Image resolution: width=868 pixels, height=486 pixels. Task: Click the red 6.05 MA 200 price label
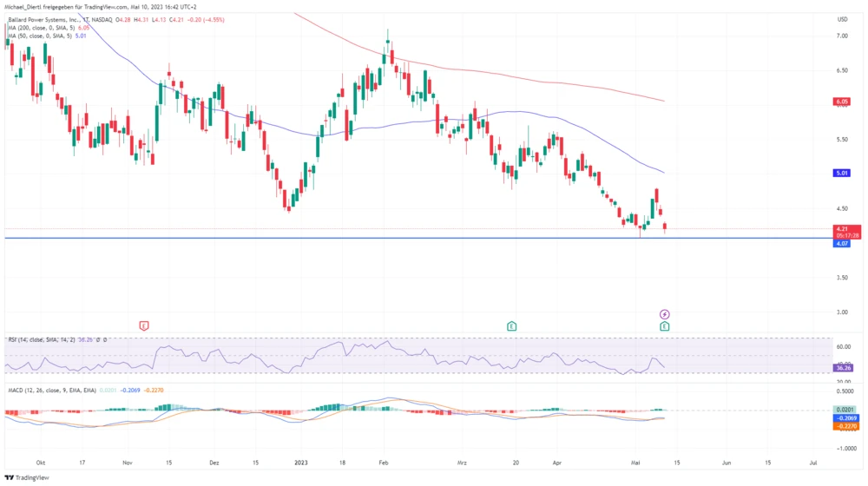click(841, 102)
